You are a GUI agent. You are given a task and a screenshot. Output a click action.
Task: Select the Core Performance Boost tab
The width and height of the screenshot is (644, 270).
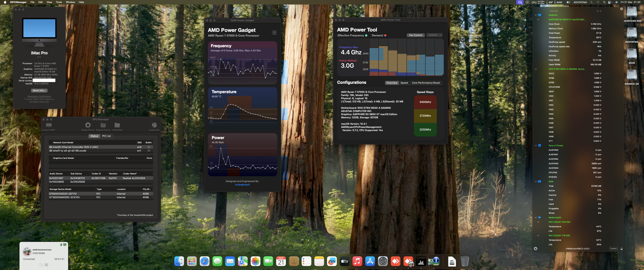(x=426, y=83)
